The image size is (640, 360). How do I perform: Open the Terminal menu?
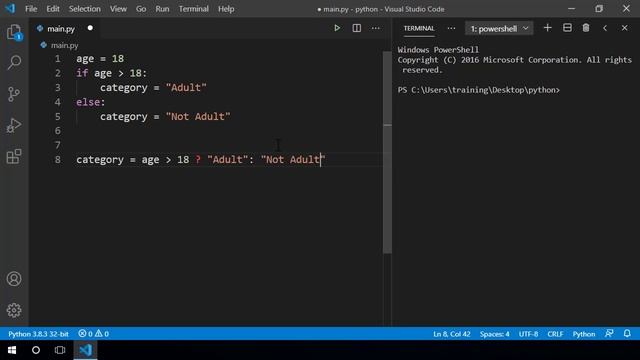tap(193, 9)
